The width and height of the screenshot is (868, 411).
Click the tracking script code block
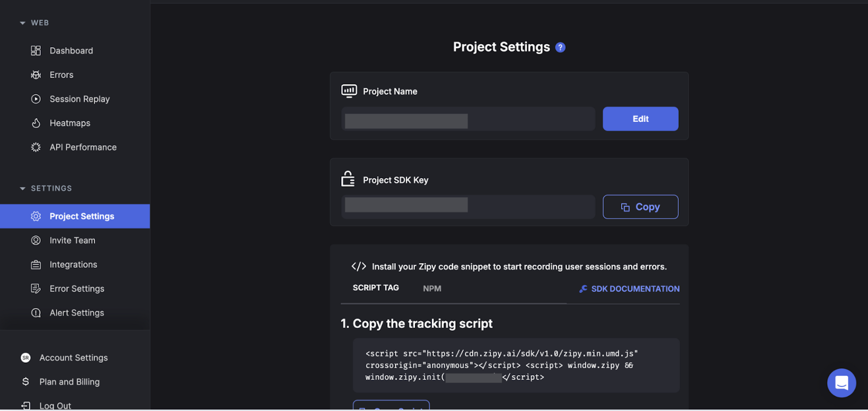[516, 365]
